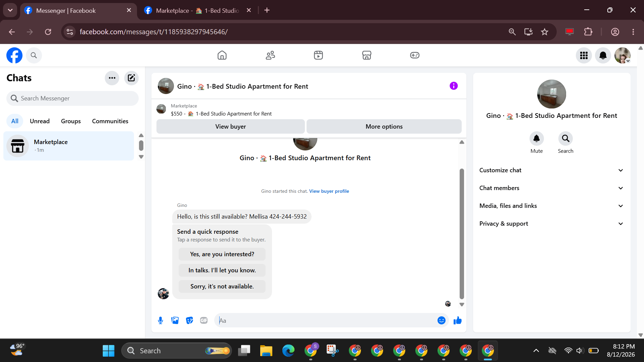Send quick response "In talks. I'll let you know."
644x362 pixels.
(222, 270)
